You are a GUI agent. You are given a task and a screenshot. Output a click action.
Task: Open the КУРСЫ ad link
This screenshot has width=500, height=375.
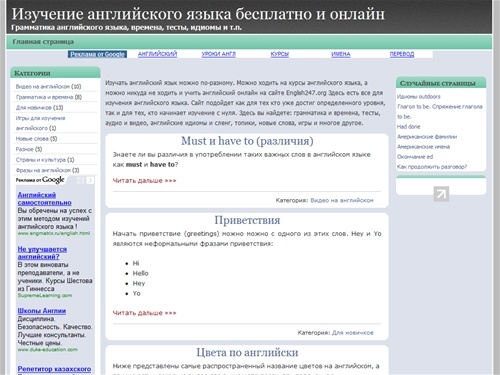click(280, 54)
